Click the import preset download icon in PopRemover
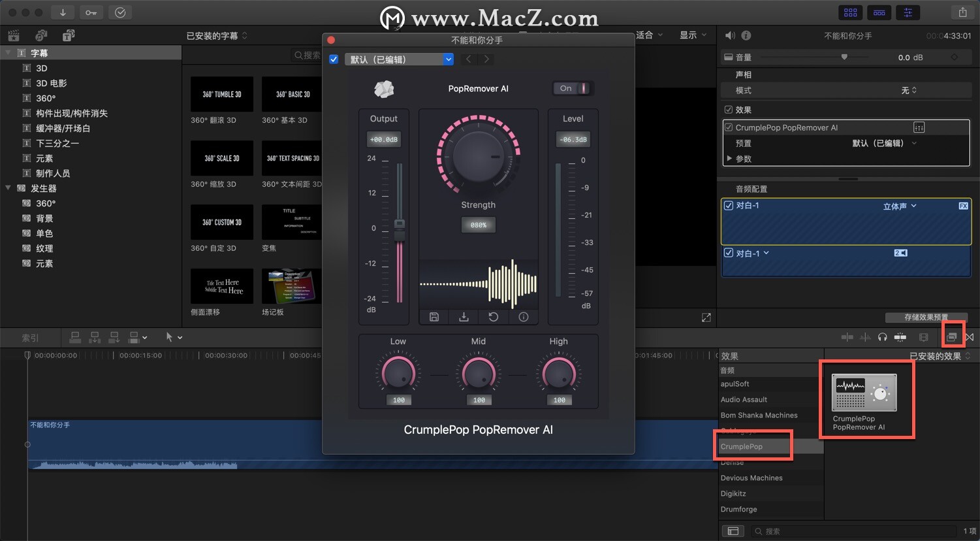This screenshot has height=541, width=980. coord(464,317)
